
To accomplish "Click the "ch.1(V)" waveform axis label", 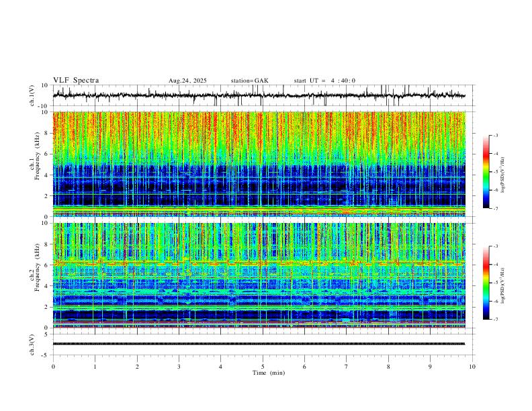I will [x=32, y=95].
